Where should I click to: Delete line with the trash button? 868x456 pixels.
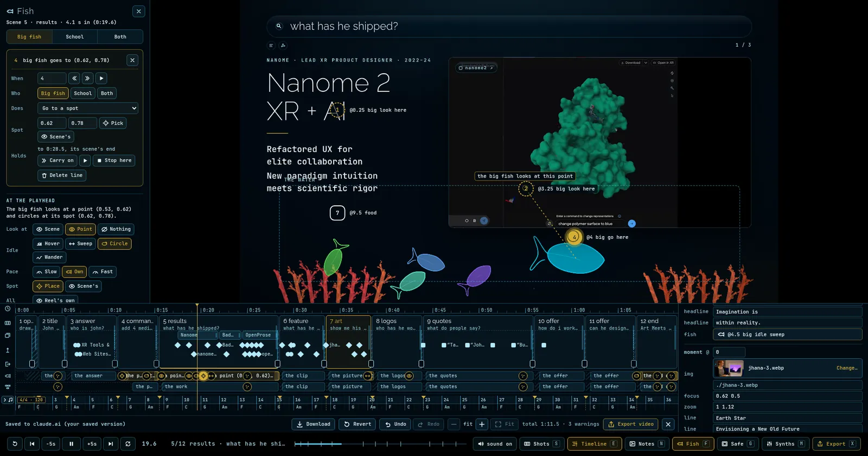tap(62, 175)
